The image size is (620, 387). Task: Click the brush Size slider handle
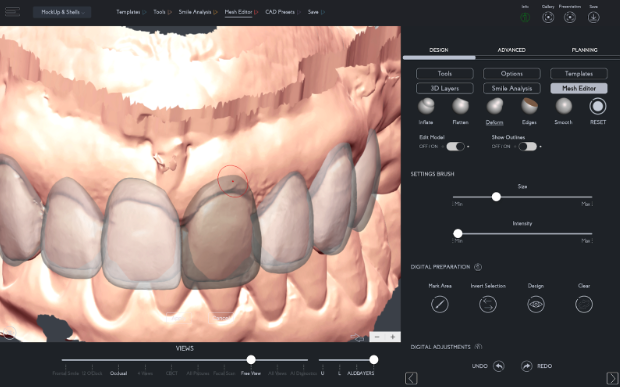(496, 197)
